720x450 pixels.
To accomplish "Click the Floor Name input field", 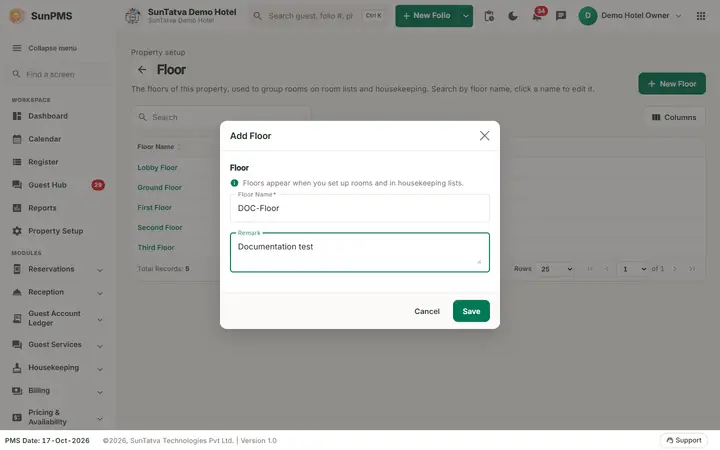I will tap(360, 208).
